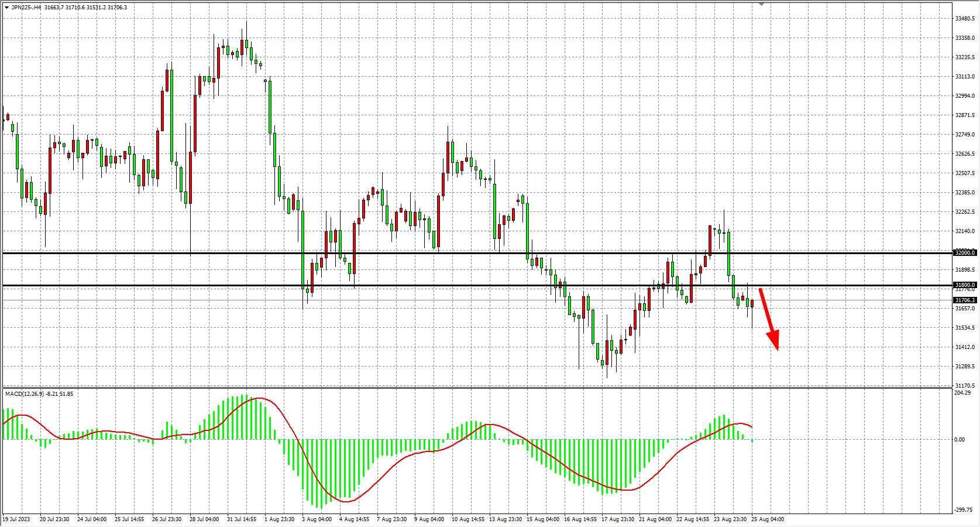Viewport: 980px width, 527px height.
Task: Click the 31800.0 horizontal line price tag
Action: click(x=965, y=285)
